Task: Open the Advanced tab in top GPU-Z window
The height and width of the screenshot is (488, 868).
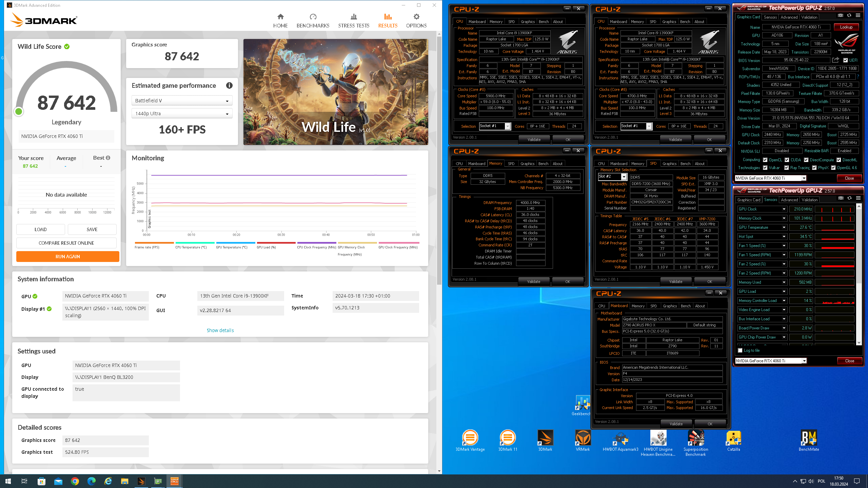Action: (x=789, y=17)
